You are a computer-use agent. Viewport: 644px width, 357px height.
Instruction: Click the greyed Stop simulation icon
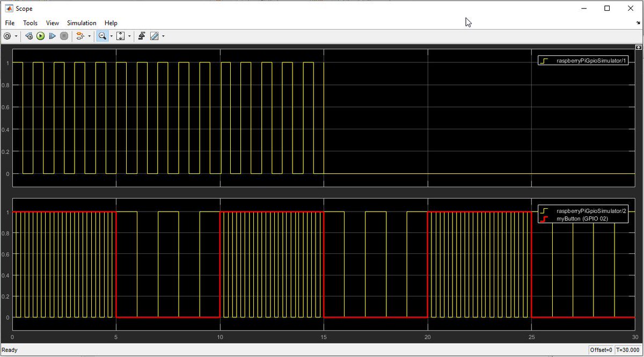tap(64, 36)
